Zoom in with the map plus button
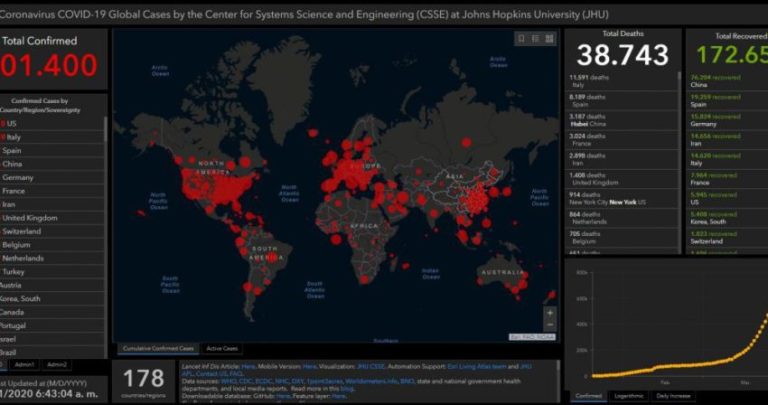The height and width of the screenshot is (405, 768). 549,313
